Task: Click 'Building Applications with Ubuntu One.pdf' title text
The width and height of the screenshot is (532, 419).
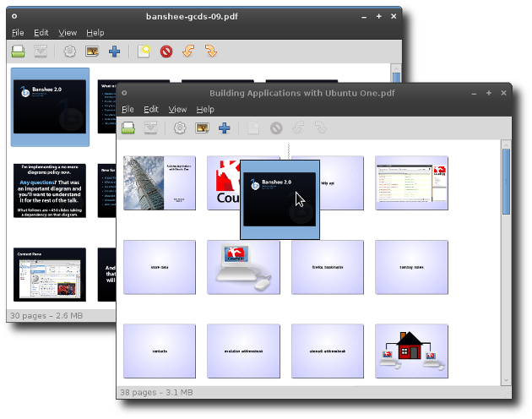Action: coord(302,93)
